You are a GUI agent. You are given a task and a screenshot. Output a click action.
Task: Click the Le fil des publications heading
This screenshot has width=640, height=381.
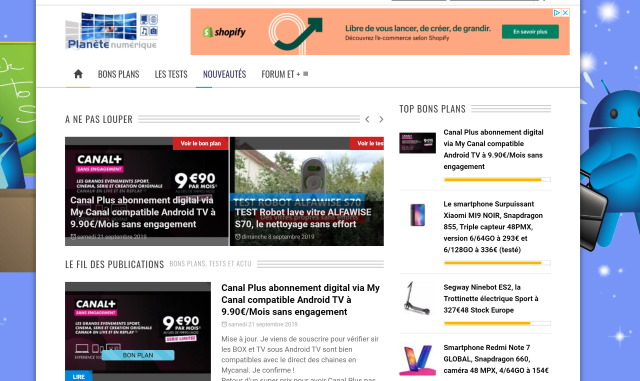pos(114,264)
